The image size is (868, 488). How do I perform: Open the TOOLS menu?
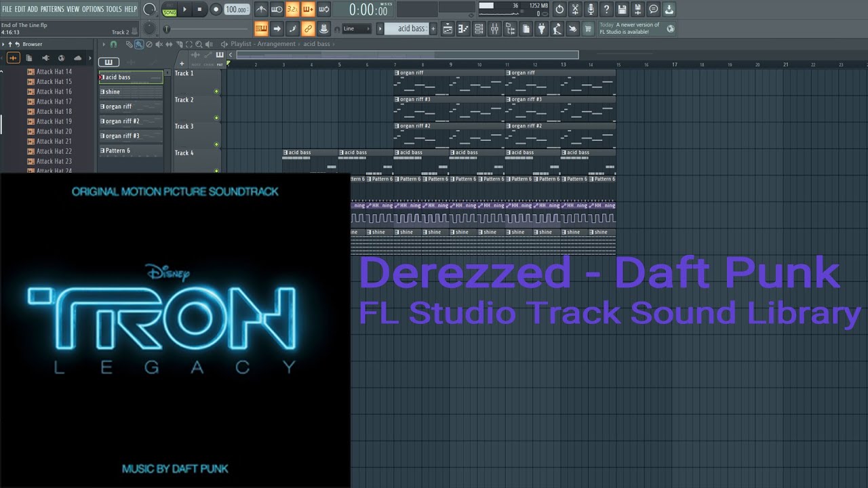click(x=114, y=9)
